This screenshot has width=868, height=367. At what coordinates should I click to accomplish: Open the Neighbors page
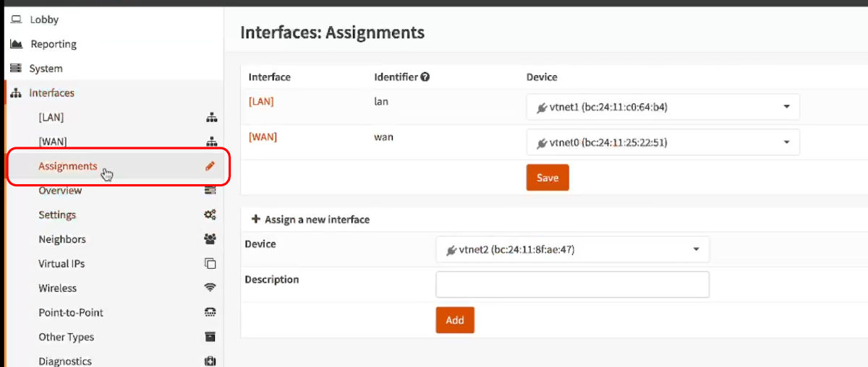[62, 239]
